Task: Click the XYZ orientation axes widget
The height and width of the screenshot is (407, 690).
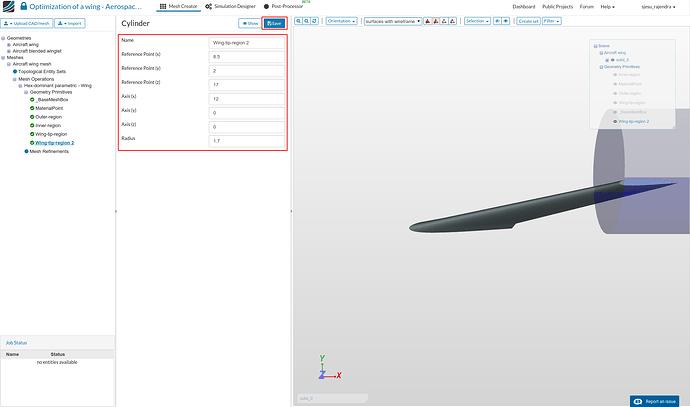Action: (330, 368)
